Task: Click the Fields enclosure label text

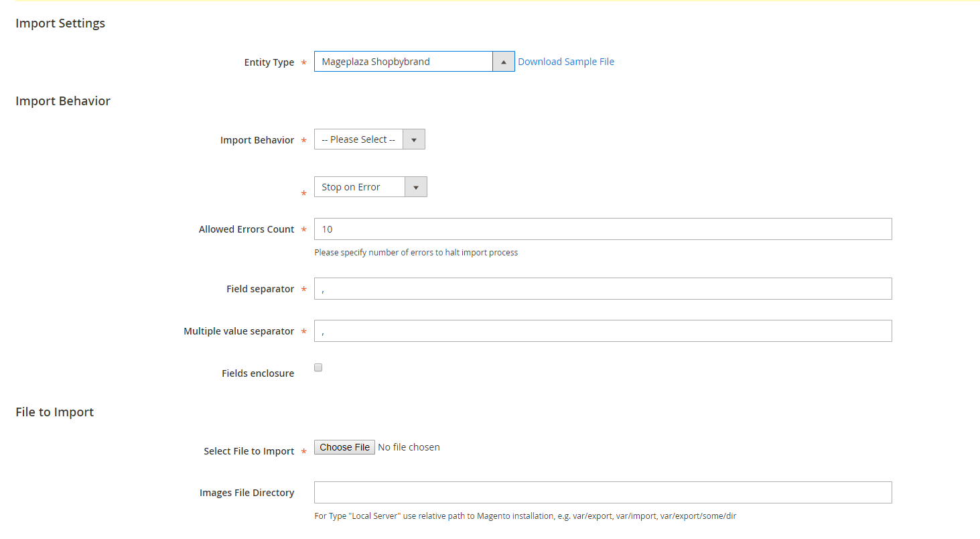Action: pos(258,373)
